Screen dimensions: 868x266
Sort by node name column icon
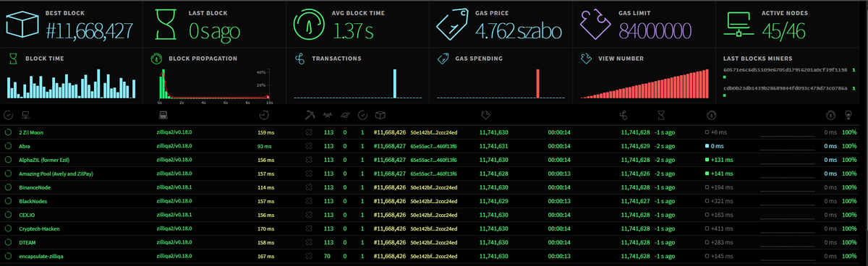25,114
